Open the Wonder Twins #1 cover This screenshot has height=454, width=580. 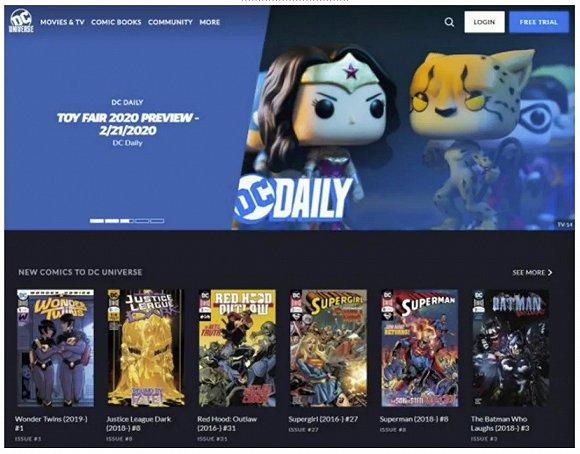55,348
